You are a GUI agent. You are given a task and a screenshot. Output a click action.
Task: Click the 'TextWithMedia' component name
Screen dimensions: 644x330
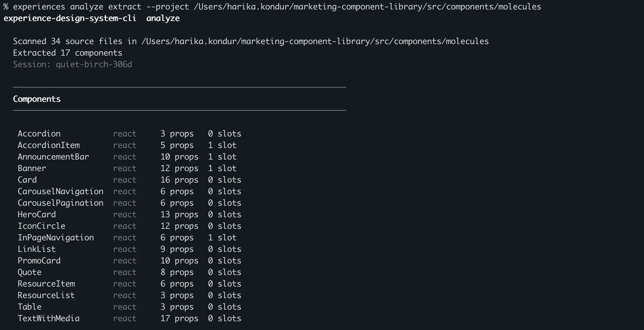pyautogui.click(x=49, y=318)
